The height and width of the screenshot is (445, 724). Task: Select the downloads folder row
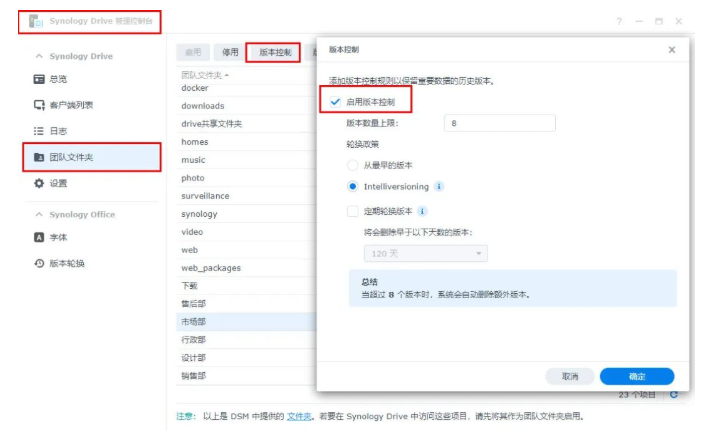pyautogui.click(x=246, y=106)
